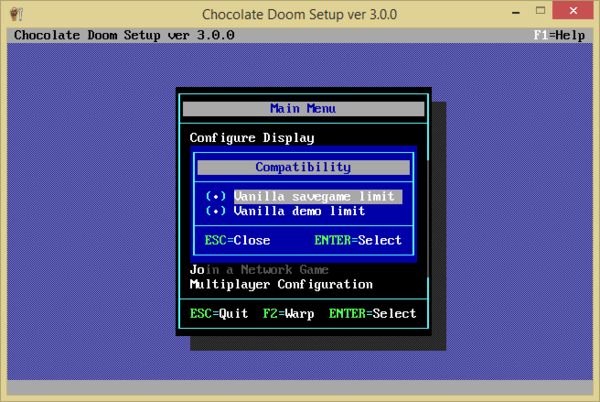Click ESC=Quit at the Main Menu bottom

[219, 314]
